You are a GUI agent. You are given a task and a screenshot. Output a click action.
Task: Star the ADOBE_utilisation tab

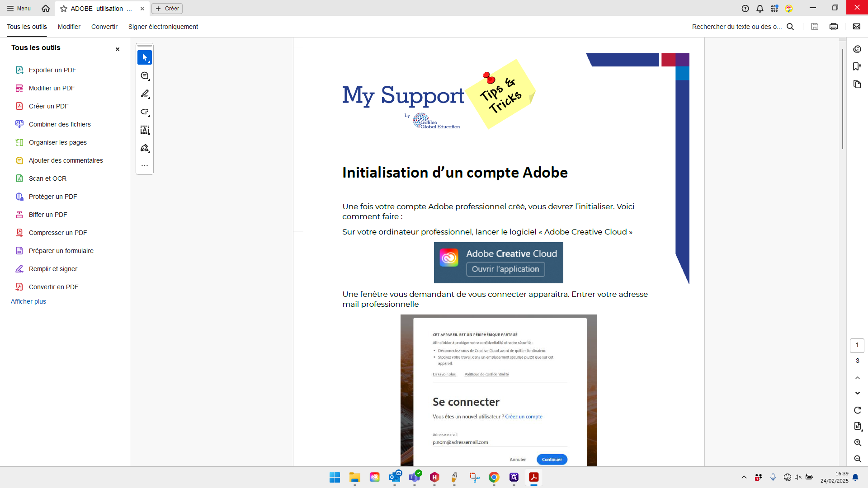(x=64, y=9)
